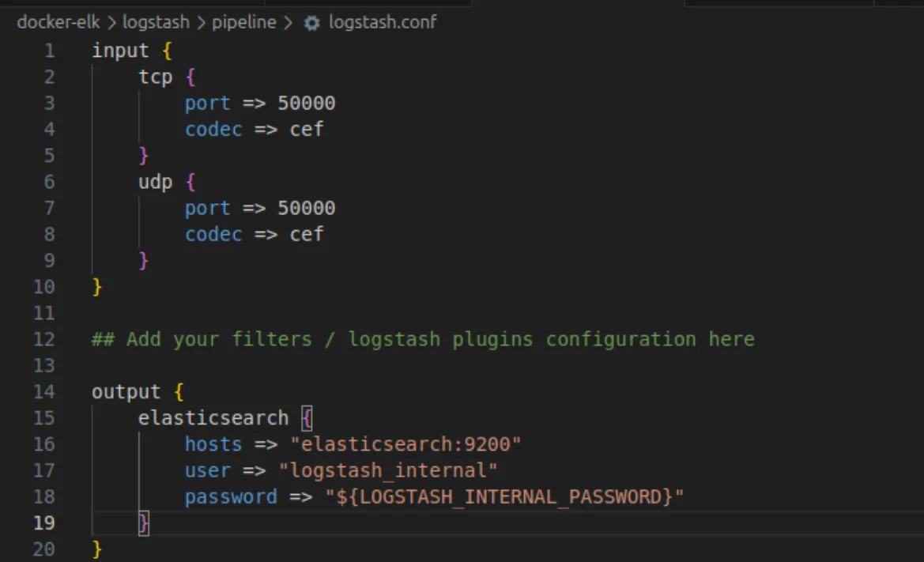Image resolution: width=924 pixels, height=562 pixels.
Task: Place cursor on the udp block keyword
Action: click(155, 182)
